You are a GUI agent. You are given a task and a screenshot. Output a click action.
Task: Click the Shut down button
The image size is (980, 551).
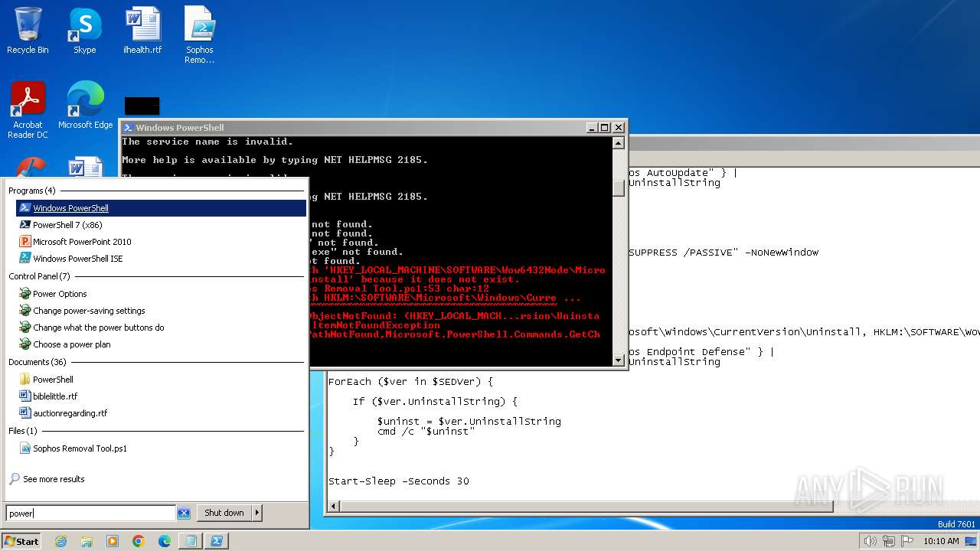[224, 513]
